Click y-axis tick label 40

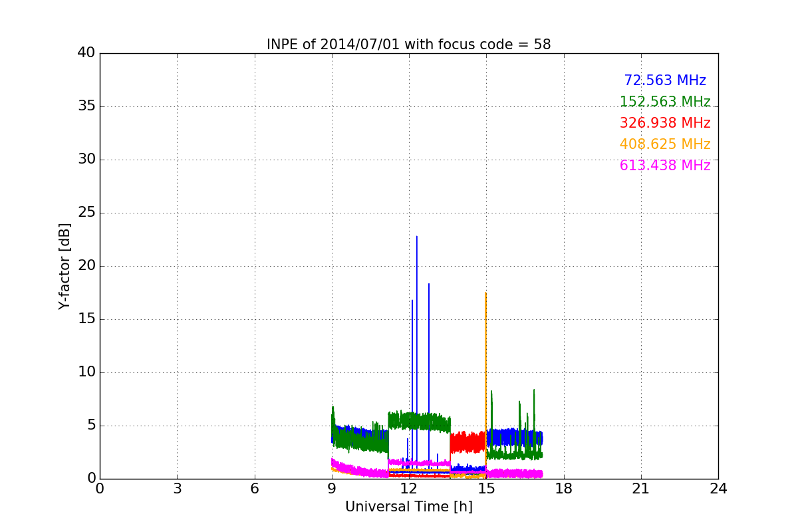86,53
